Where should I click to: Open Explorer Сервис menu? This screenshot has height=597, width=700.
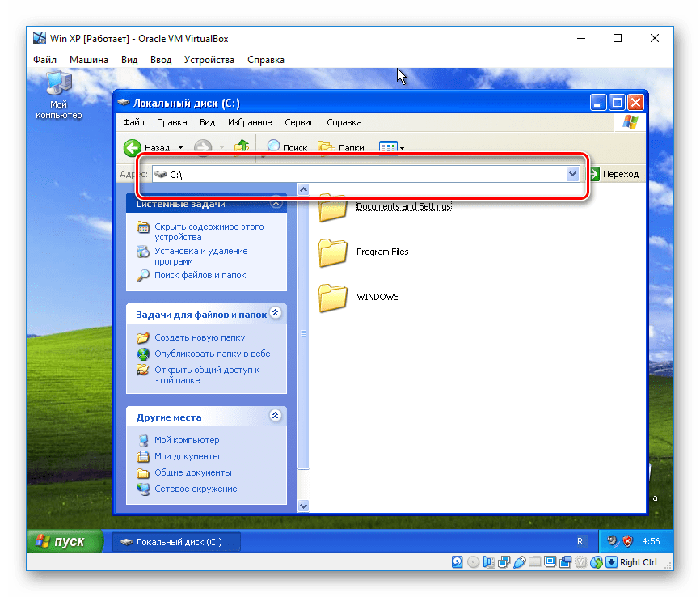(x=299, y=122)
